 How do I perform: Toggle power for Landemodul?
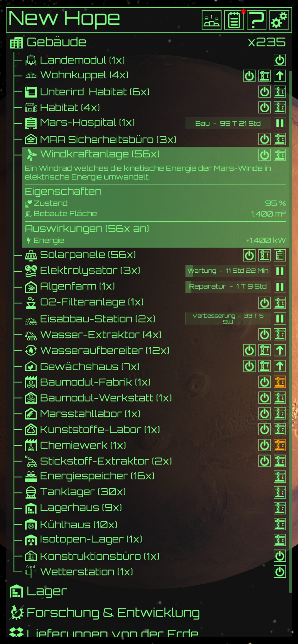(280, 60)
